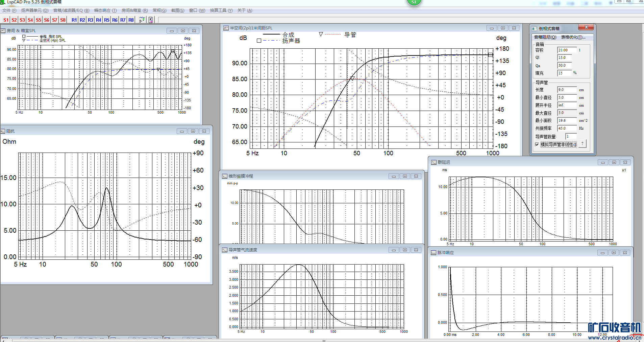Click the R1 toolbar button

point(74,20)
